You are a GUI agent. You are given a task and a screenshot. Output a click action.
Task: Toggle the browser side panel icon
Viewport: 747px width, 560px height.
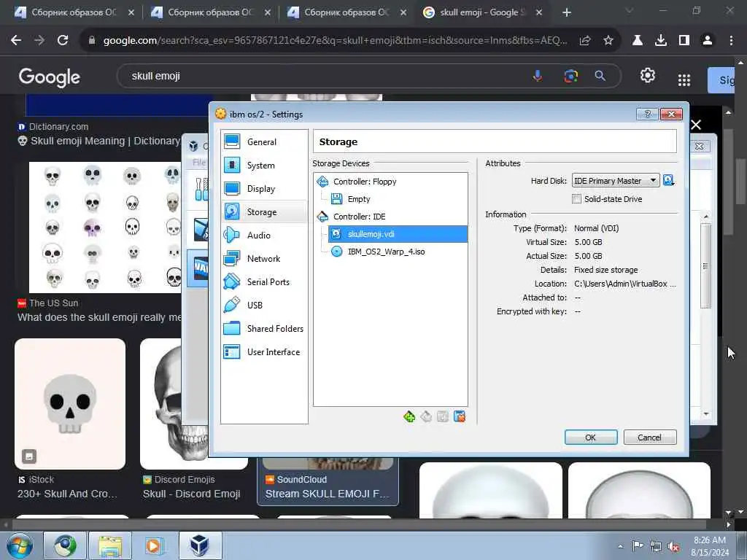tap(684, 41)
